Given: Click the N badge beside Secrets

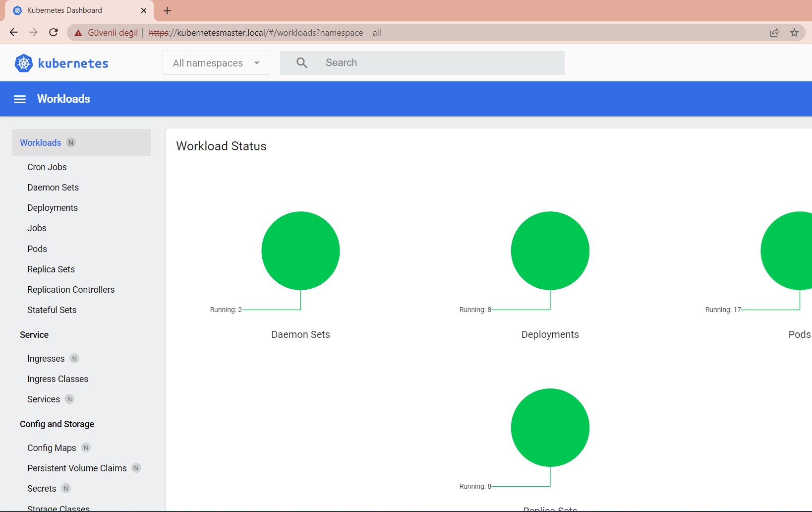Looking at the screenshot, I should pos(66,488).
